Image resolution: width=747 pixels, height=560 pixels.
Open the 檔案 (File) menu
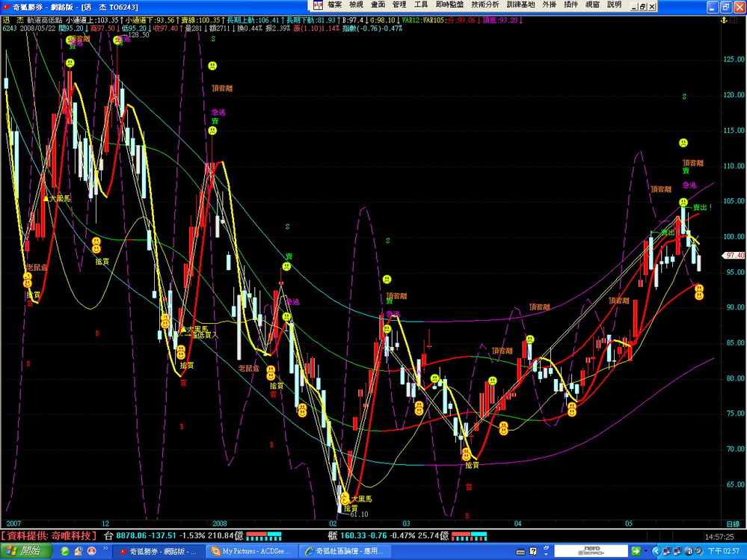click(334, 5)
